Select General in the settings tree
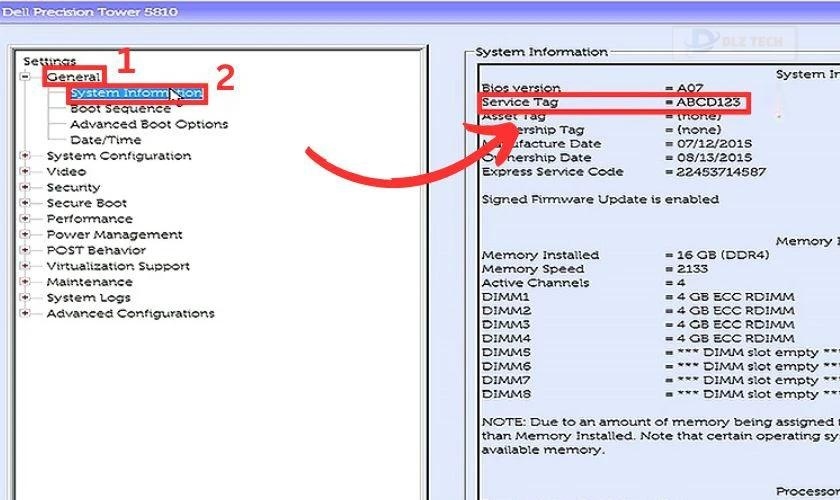Viewport: 840px width, 500px height. click(73, 77)
